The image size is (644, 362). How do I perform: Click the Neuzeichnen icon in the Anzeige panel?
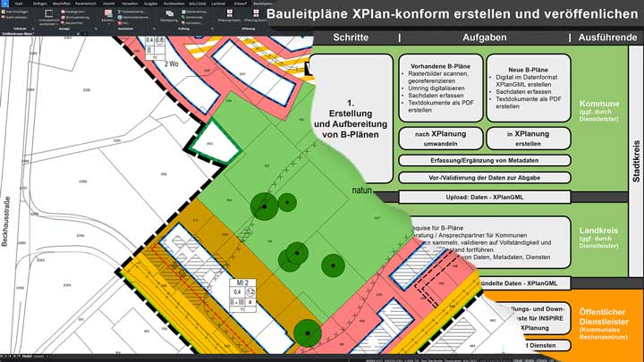(63, 22)
